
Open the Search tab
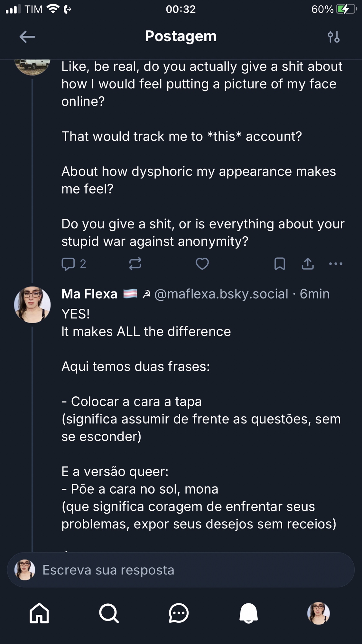pos(109,613)
